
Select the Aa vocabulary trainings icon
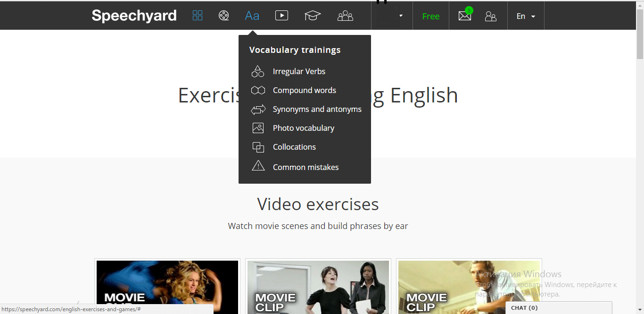pos(252,16)
